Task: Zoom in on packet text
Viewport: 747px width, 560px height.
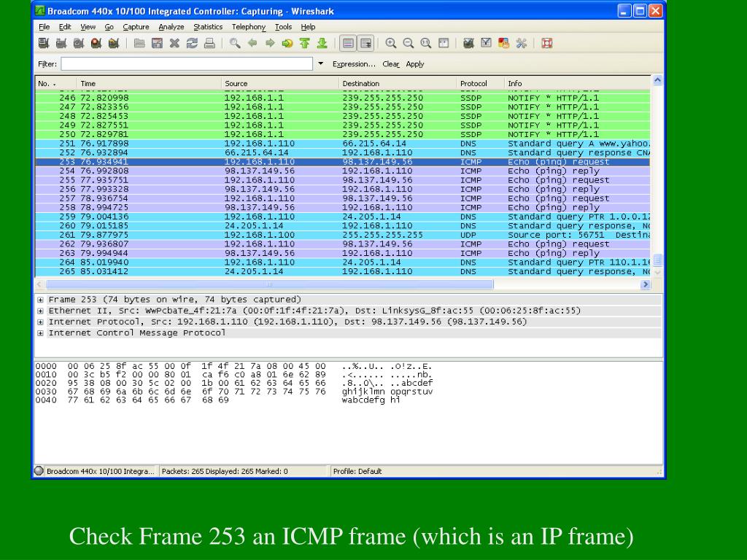Action: [x=391, y=43]
